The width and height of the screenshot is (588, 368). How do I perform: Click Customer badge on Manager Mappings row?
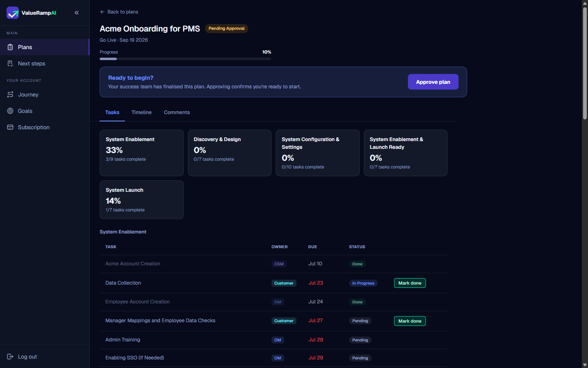click(284, 321)
